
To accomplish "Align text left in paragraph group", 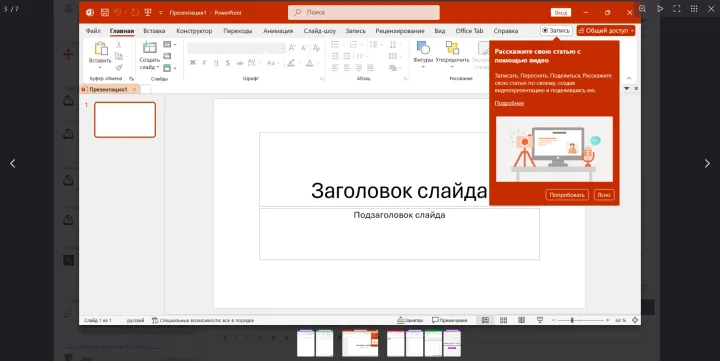I will (335, 68).
